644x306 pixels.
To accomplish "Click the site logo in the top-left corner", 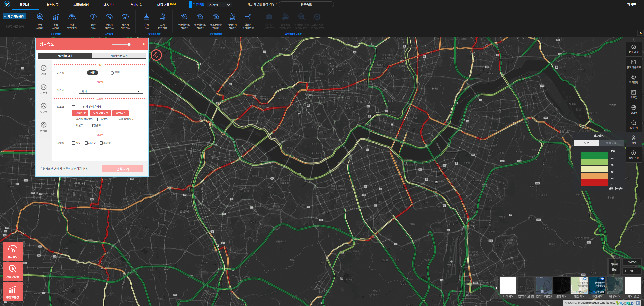I will (x=7, y=5).
